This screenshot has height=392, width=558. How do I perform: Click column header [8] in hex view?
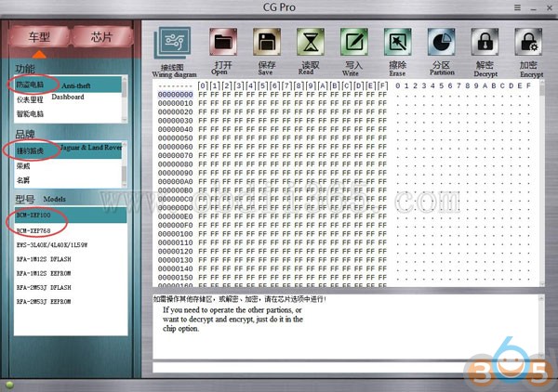click(299, 85)
